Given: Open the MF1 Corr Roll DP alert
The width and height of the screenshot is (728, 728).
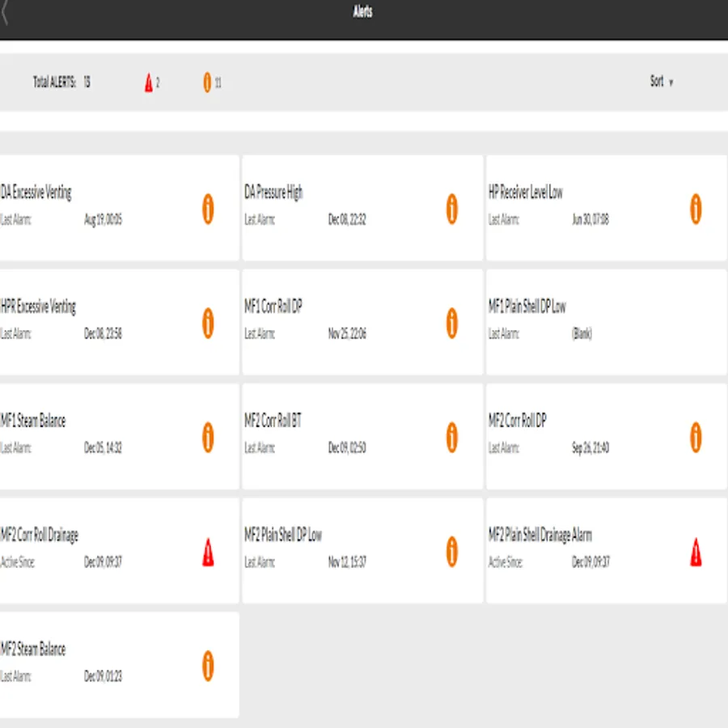Looking at the screenshot, I should pos(362,322).
